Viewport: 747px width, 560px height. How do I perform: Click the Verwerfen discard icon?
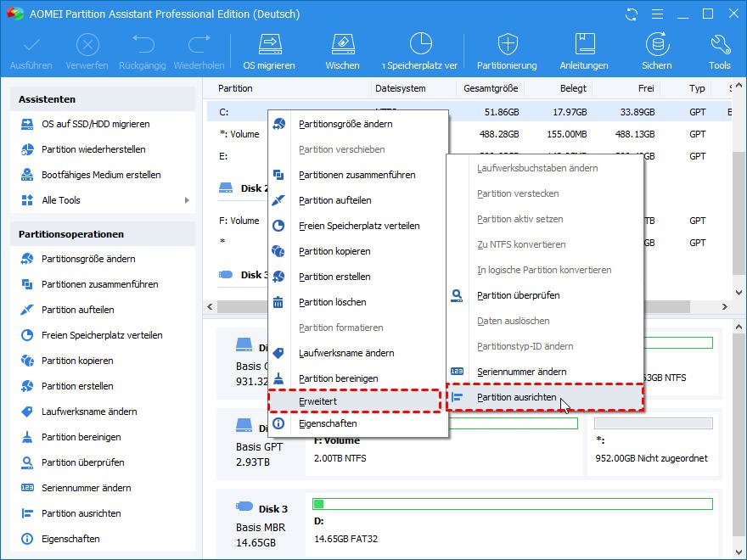pos(87,46)
